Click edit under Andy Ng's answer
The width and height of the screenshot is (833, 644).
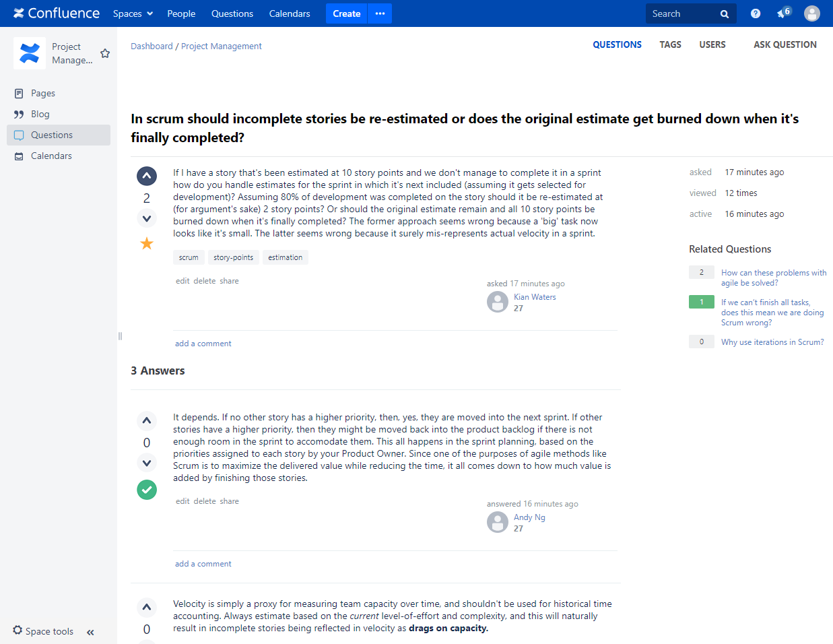[x=182, y=501]
